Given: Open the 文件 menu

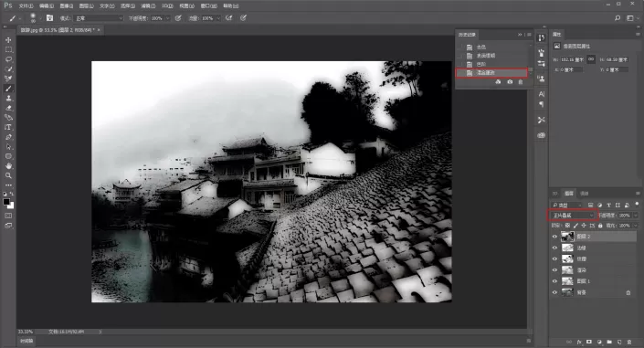Looking at the screenshot, I should click(26, 5).
